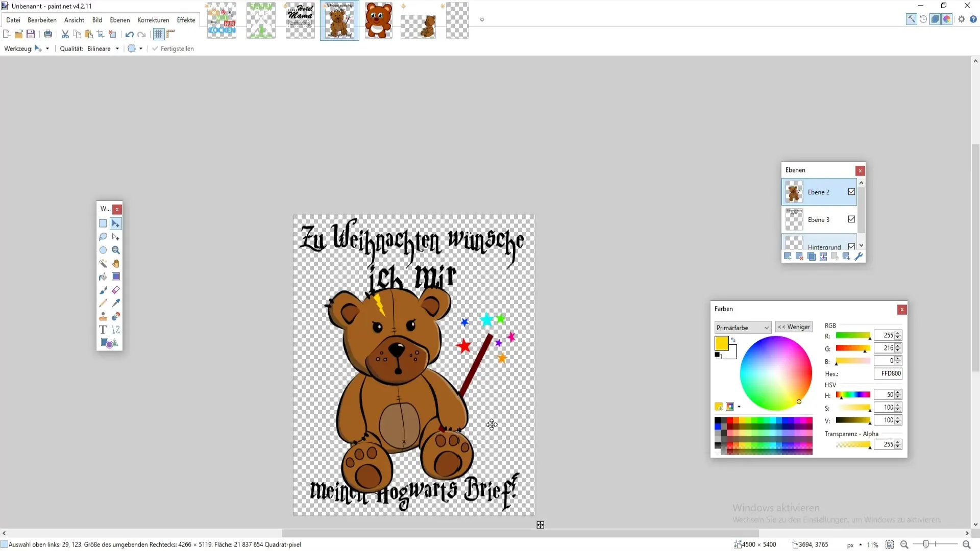The height and width of the screenshot is (551, 980).
Task: Click the Crop to Selection icon
Action: [x=101, y=34]
